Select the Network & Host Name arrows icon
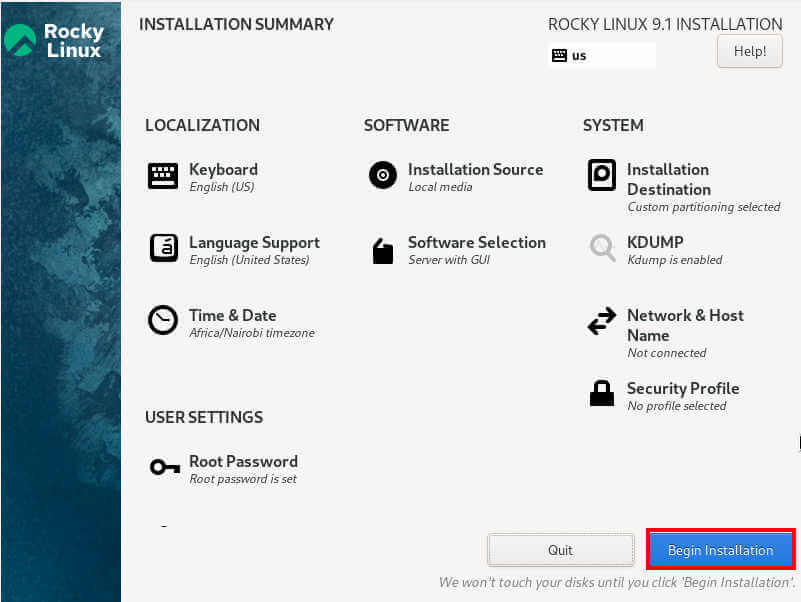Screen dimensions: 801x602 coord(601,322)
